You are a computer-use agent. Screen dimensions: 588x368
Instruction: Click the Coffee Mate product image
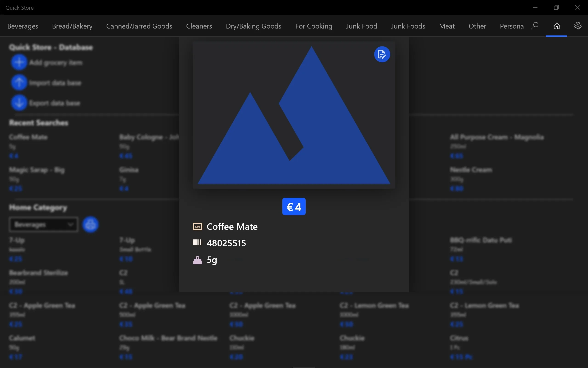pyautogui.click(x=294, y=115)
